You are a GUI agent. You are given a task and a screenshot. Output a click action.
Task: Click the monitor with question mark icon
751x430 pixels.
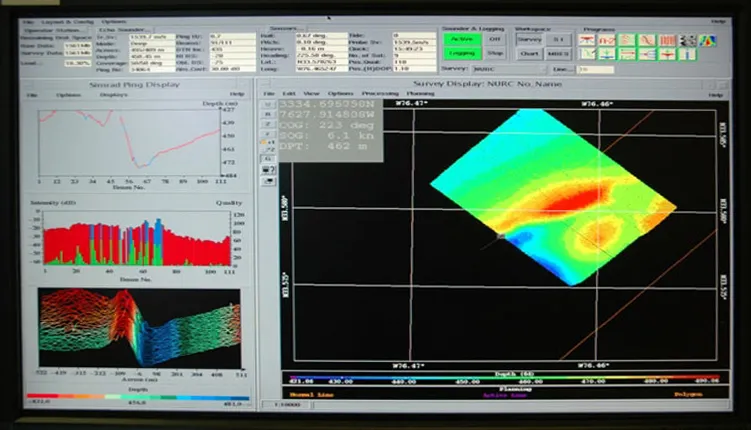click(268, 170)
